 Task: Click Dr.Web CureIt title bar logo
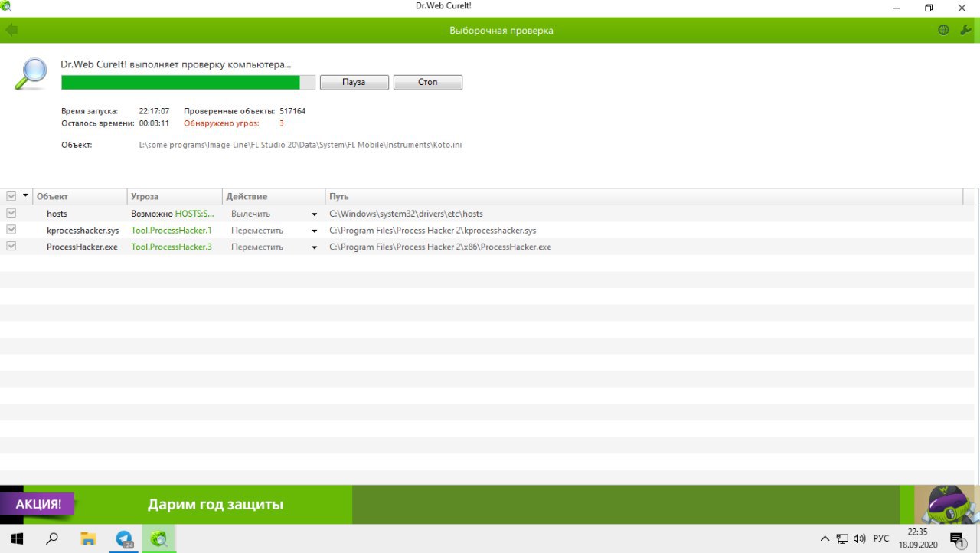[7, 7]
